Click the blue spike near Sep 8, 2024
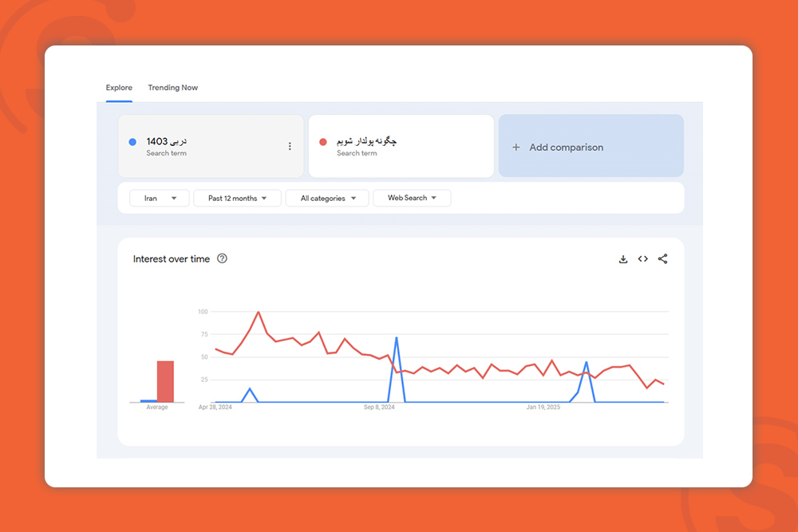Screen dimensions: 798x532 pyautogui.click(x=397, y=338)
